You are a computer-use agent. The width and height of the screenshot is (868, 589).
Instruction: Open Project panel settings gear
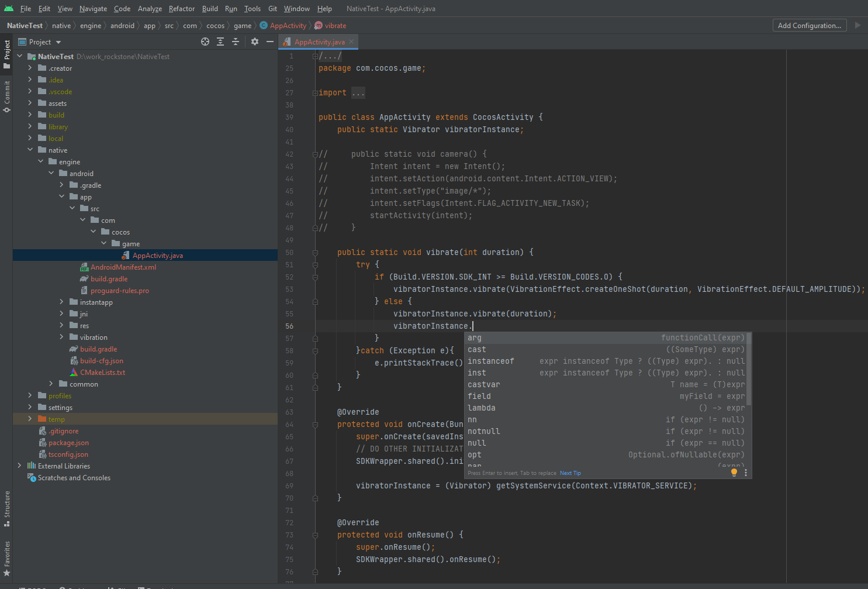coord(255,42)
